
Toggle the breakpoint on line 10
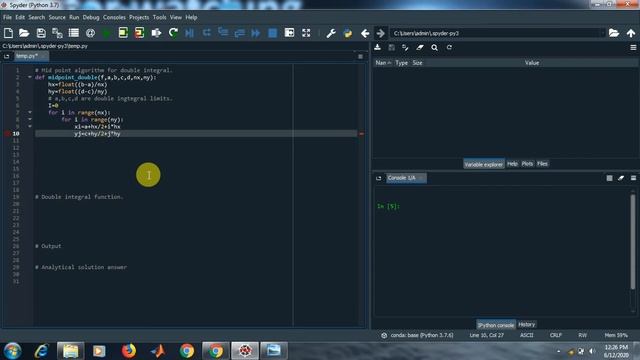(7, 133)
